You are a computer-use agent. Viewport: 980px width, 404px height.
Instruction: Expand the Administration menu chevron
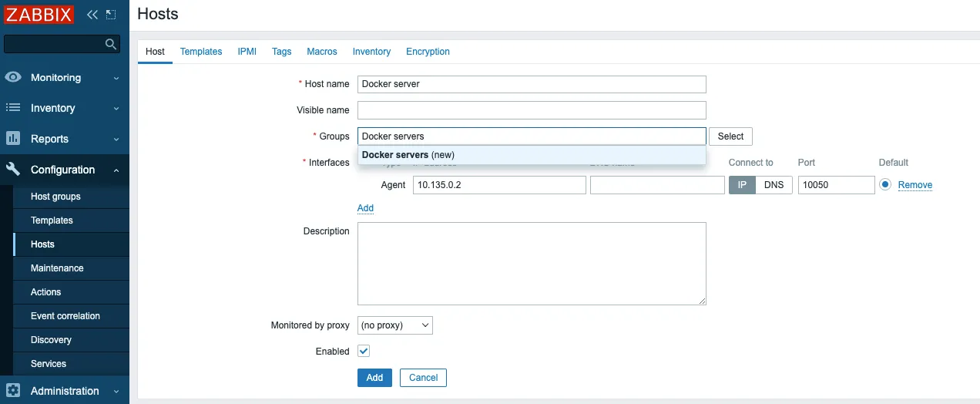point(116,392)
